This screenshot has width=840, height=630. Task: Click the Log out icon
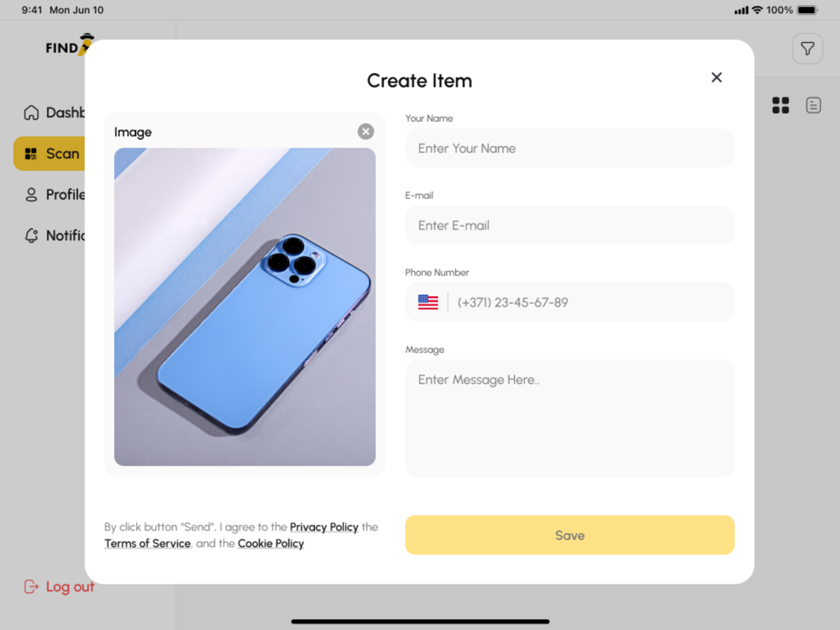click(x=31, y=586)
